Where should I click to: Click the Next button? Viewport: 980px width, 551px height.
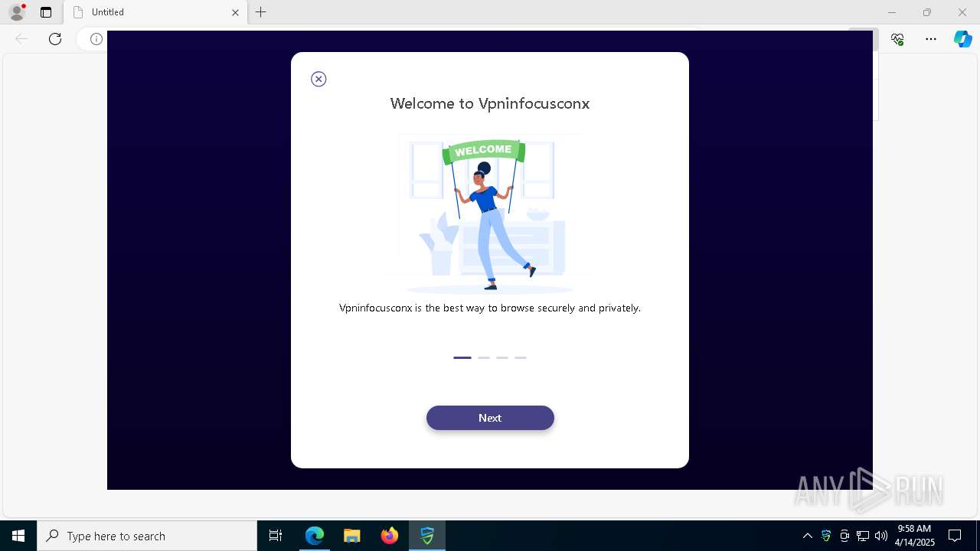(490, 418)
